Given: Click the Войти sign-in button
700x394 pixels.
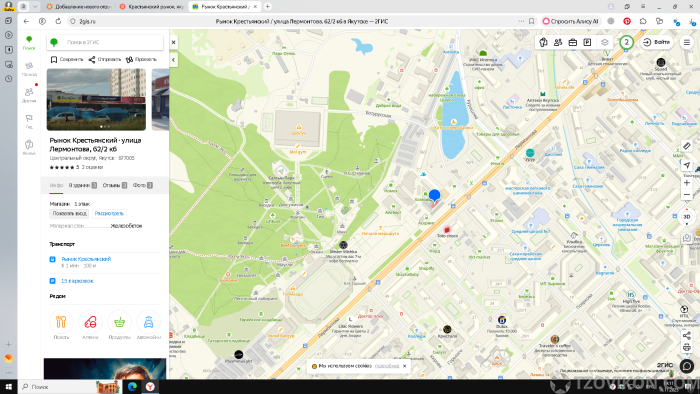Looking at the screenshot, I should pyautogui.click(x=656, y=42).
